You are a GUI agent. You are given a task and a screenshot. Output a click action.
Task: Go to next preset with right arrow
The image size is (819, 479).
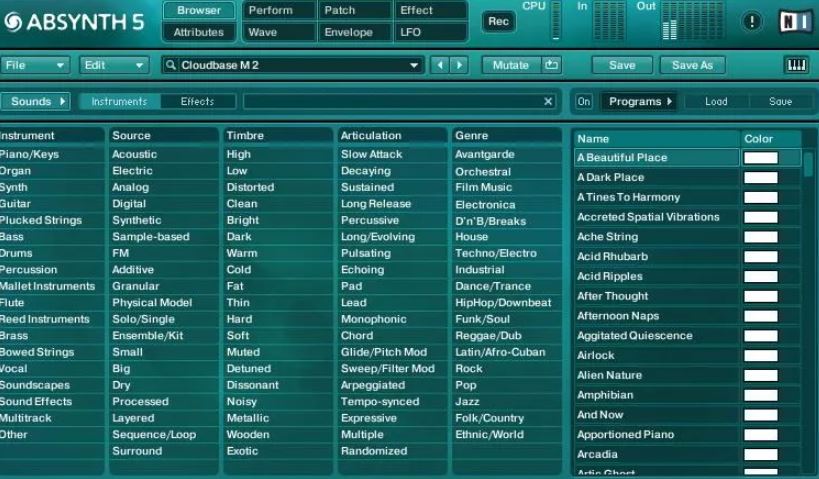point(459,65)
